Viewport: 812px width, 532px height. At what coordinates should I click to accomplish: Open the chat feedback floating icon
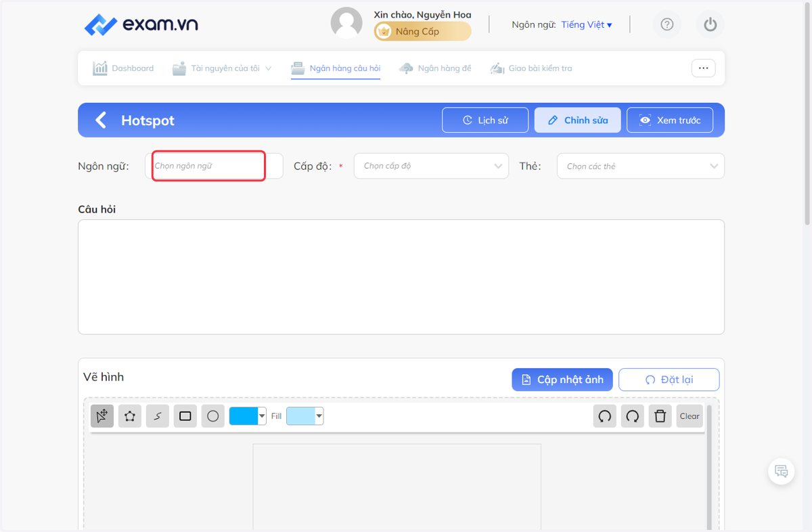tap(782, 471)
